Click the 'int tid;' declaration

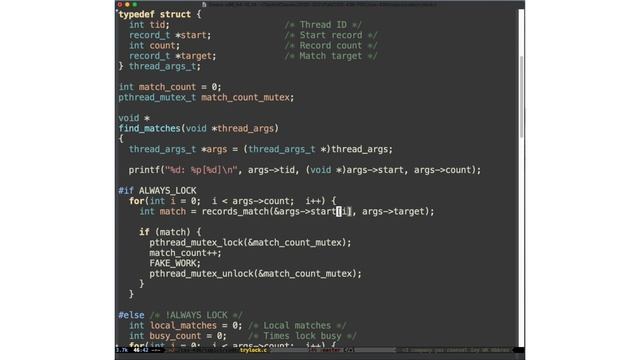coord(149,25)
